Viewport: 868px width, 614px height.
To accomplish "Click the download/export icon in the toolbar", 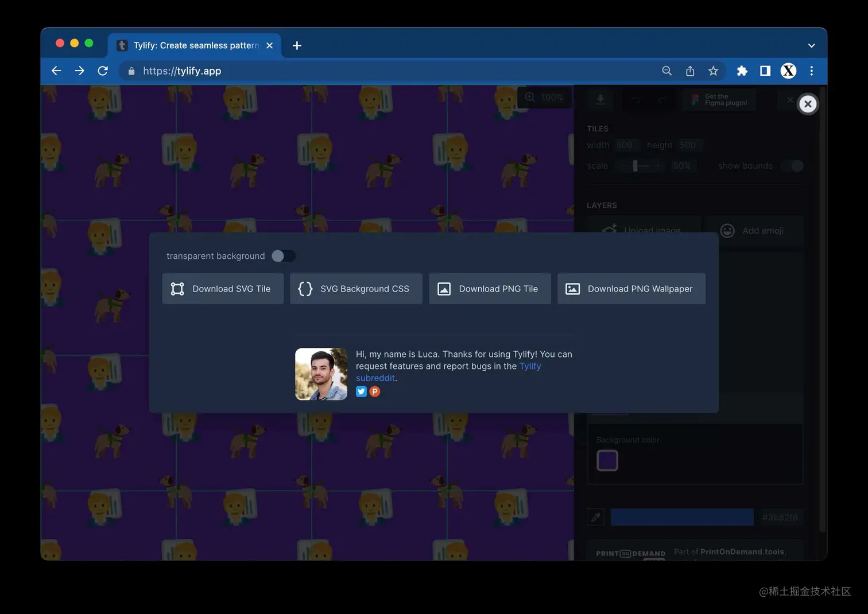I will 600,99.
